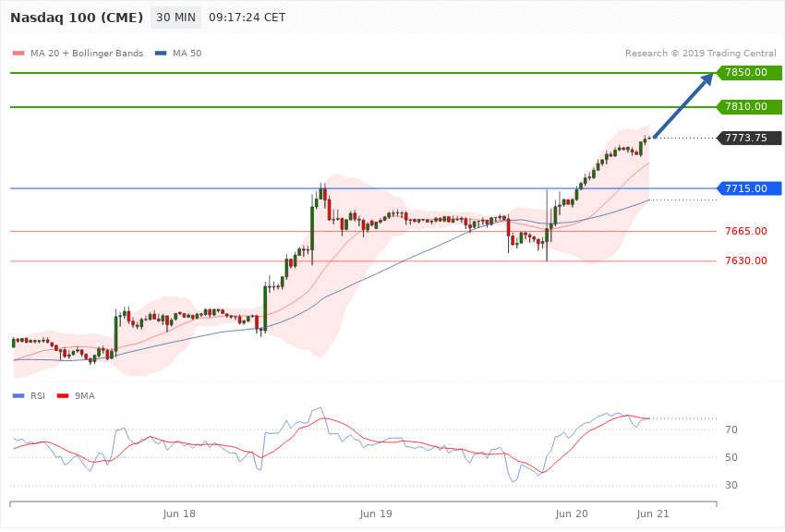Click the 7630.00 support level label
785x532 pixels.
coord(746,260)
